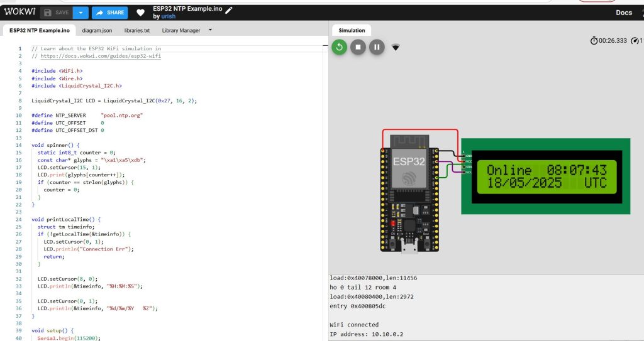Click line number 39 in the gutter
The image size is (644, 341).
18,331
